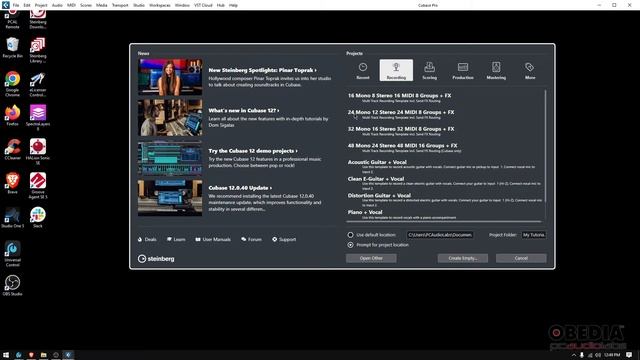Select the Recording projects category icon

(396, 70)
